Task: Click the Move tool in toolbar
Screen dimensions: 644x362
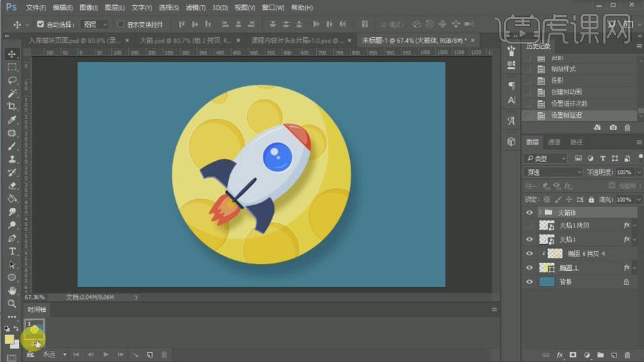Action: (x=12, y=54)
